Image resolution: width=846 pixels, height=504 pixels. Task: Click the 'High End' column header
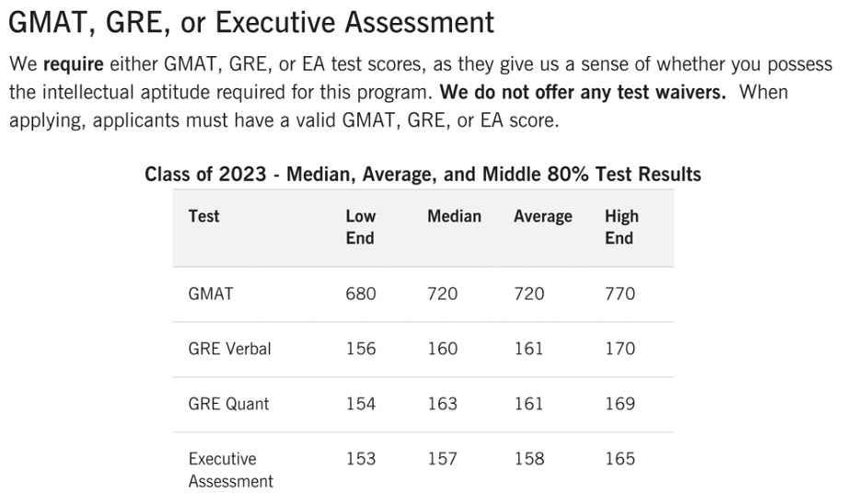pyautogui.click(x=620, y=227)
